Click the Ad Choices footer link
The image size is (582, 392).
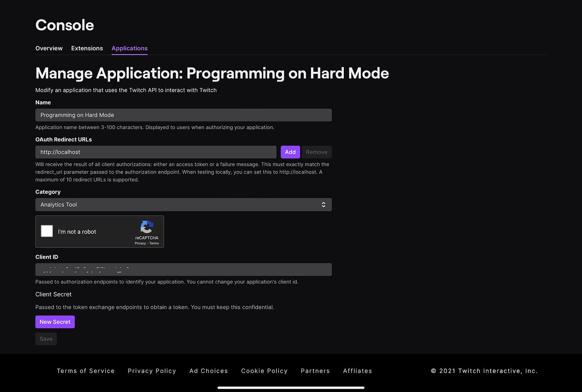point(208,371)
